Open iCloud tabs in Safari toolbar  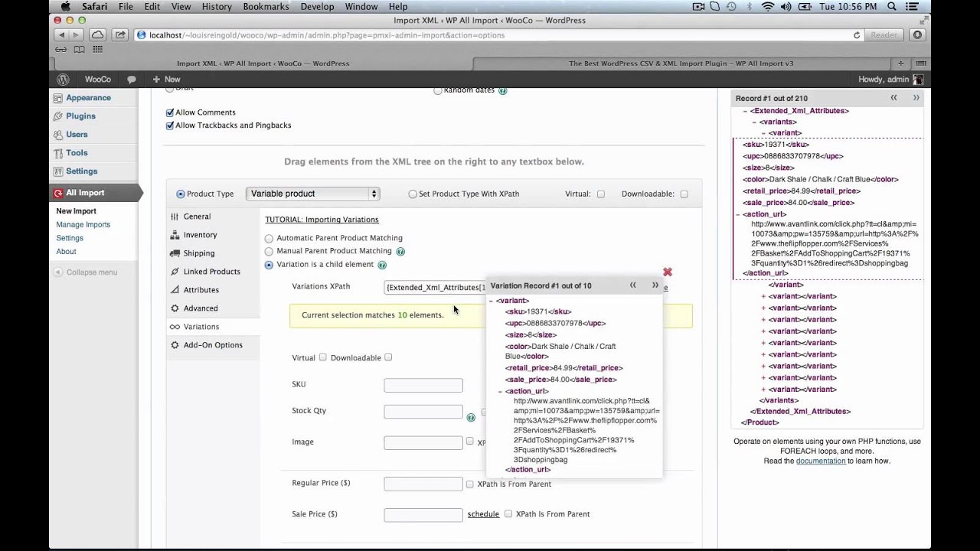pos(97,35)
